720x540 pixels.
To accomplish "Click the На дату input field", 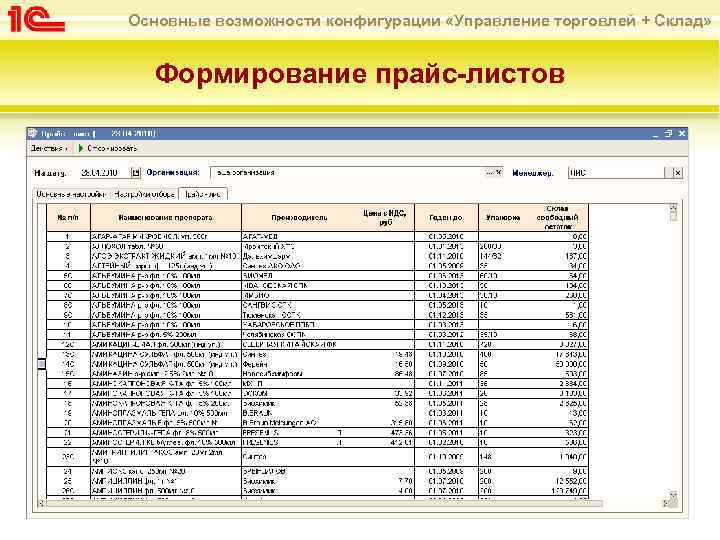I will point(105,173).
